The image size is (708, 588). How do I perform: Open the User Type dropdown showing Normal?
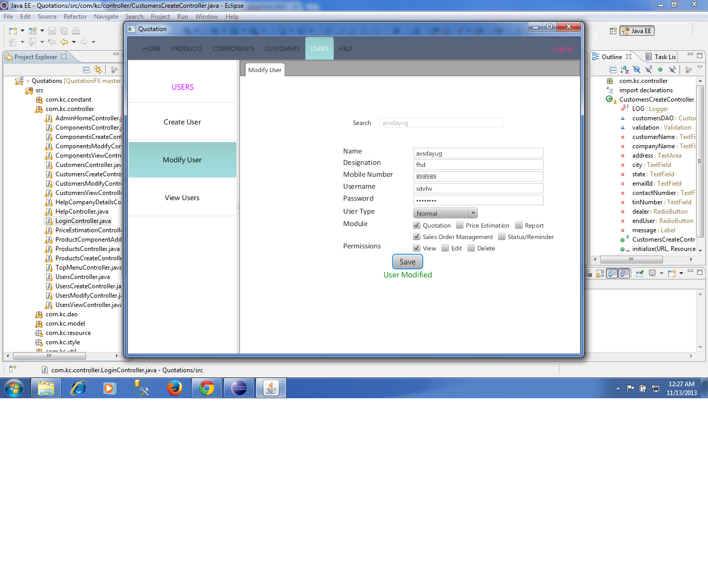[x=445, y=213]
